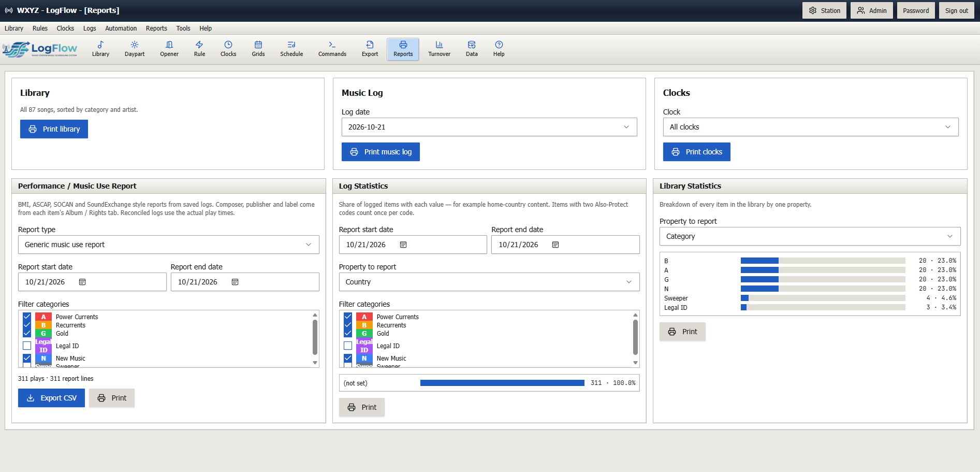Open the Commands toolbar icon
Screen dimensions: 980x472
tap(332, 49)
